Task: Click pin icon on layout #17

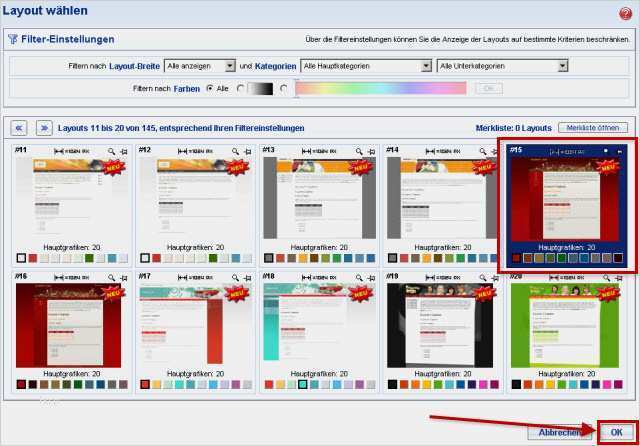Action: pyautogui.click(x=246, y=277)
